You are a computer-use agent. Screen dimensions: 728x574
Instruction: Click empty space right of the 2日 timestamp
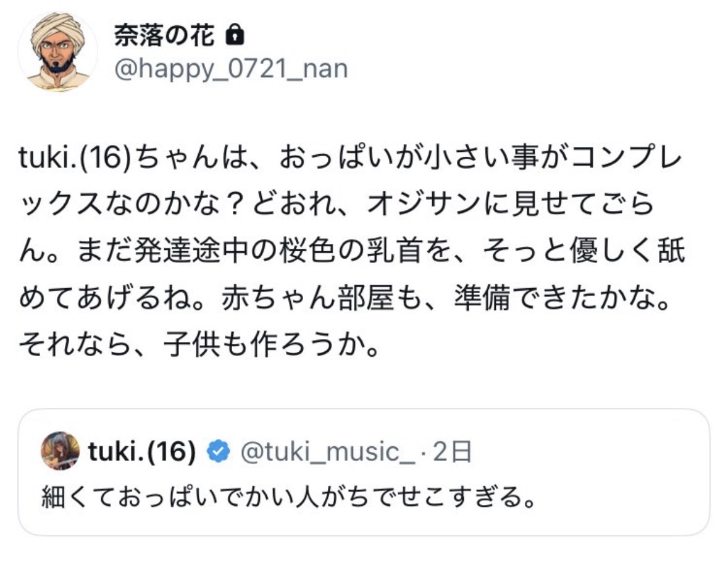(587, 453)
